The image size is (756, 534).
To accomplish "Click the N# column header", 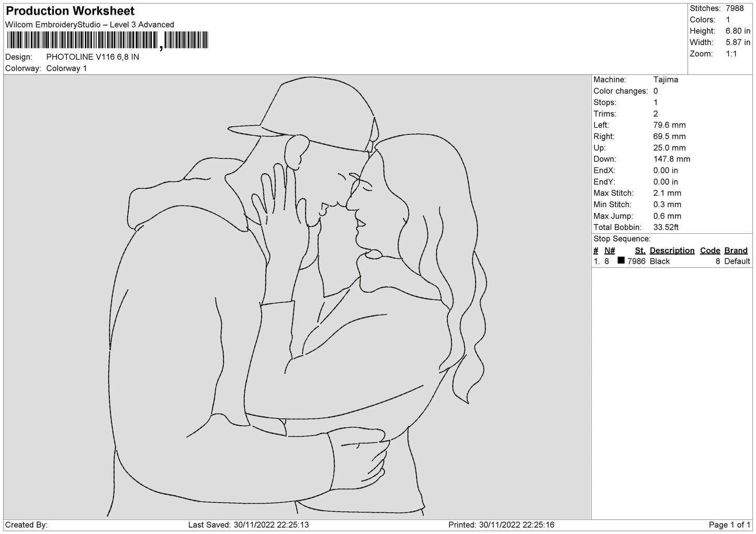I will pos(610,251).
